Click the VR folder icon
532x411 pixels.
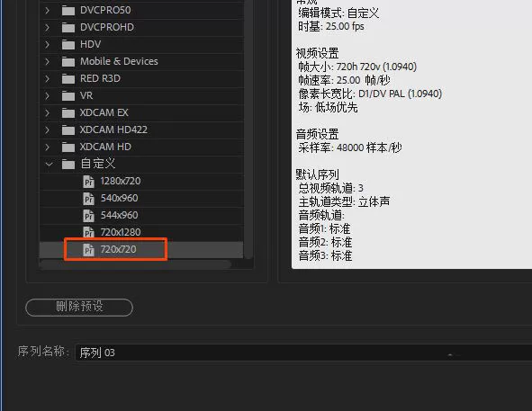point(68,96)
